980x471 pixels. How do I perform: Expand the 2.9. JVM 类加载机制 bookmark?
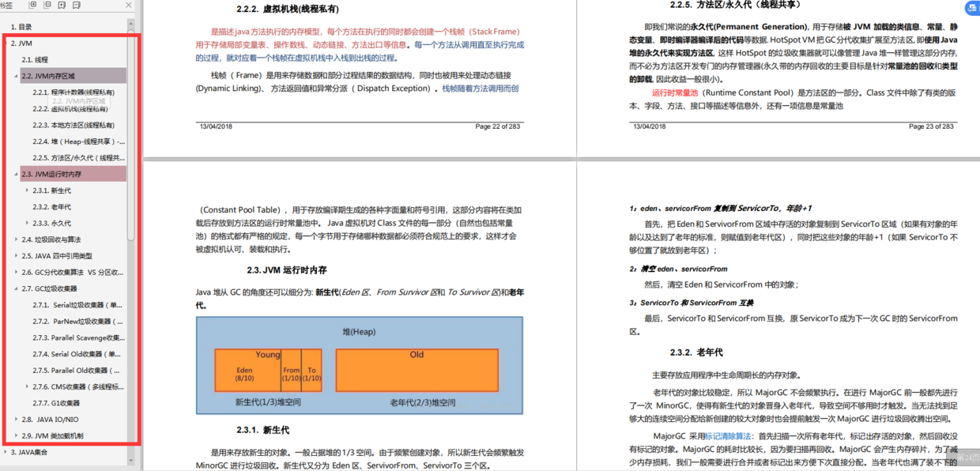16,435
